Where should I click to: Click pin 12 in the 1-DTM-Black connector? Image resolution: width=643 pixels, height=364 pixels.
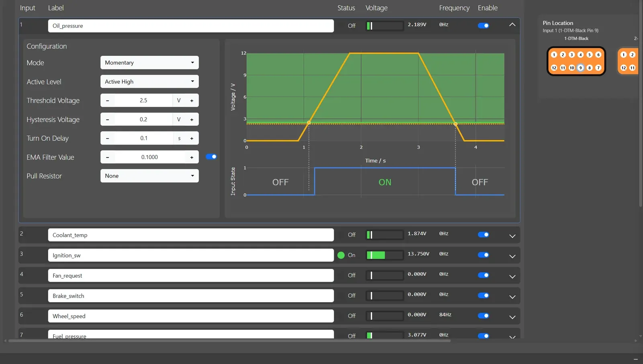pyautogui.click(x=554, y=68)
